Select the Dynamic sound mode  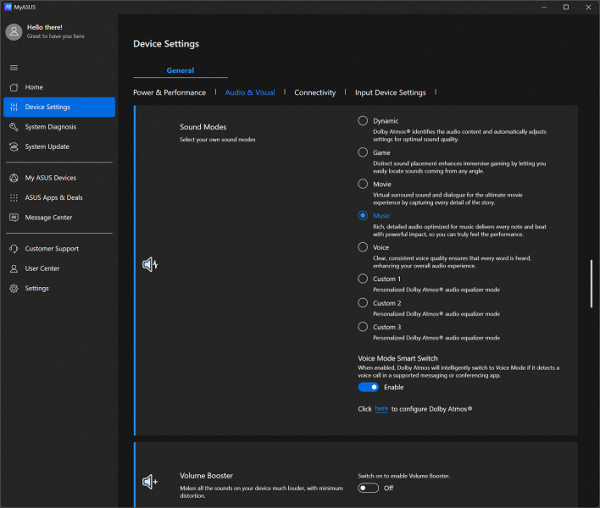[x=363, y=121]
